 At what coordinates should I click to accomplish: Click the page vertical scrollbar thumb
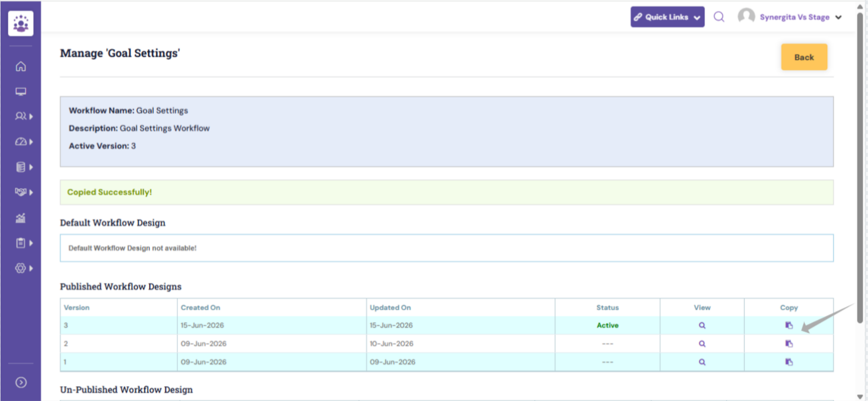click(860, 167)
